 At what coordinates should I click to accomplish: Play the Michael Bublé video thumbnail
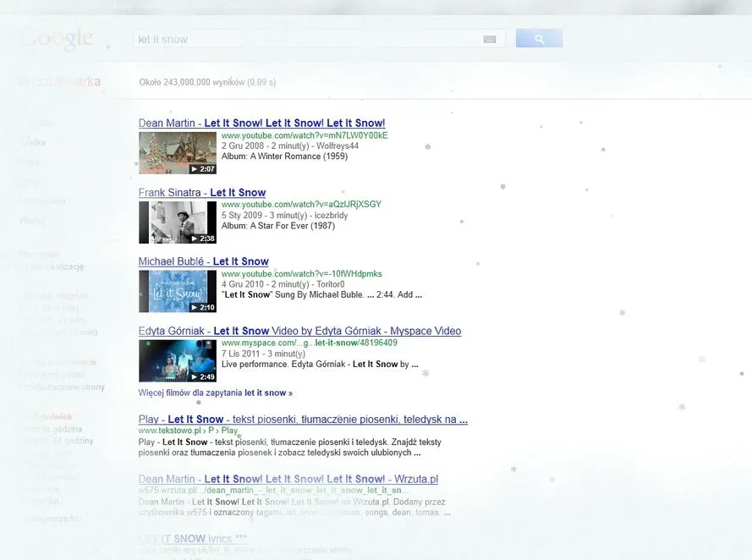pos(177,291)
